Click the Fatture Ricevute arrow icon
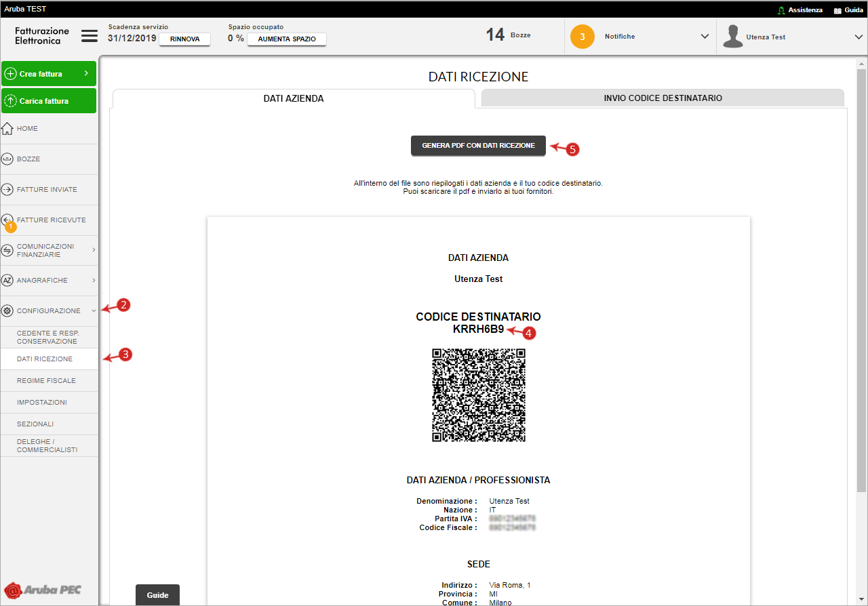 (7, 220)
